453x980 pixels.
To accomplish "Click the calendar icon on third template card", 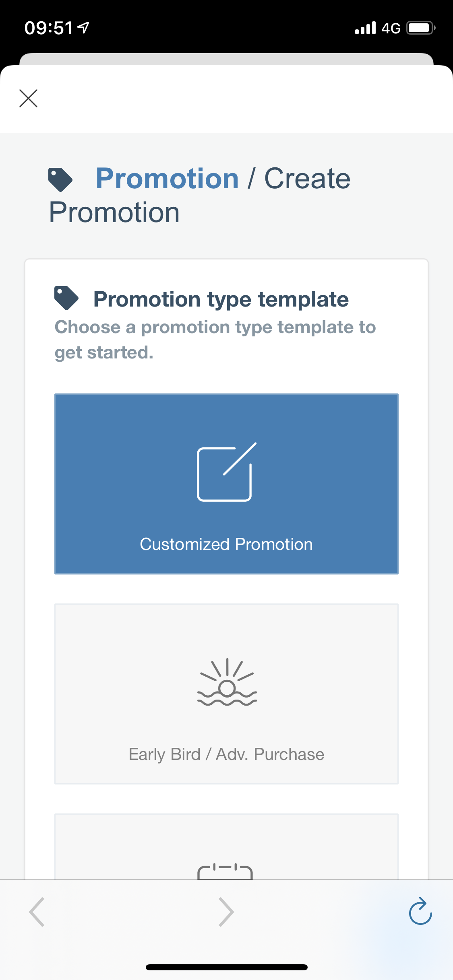I will [225, 871].
